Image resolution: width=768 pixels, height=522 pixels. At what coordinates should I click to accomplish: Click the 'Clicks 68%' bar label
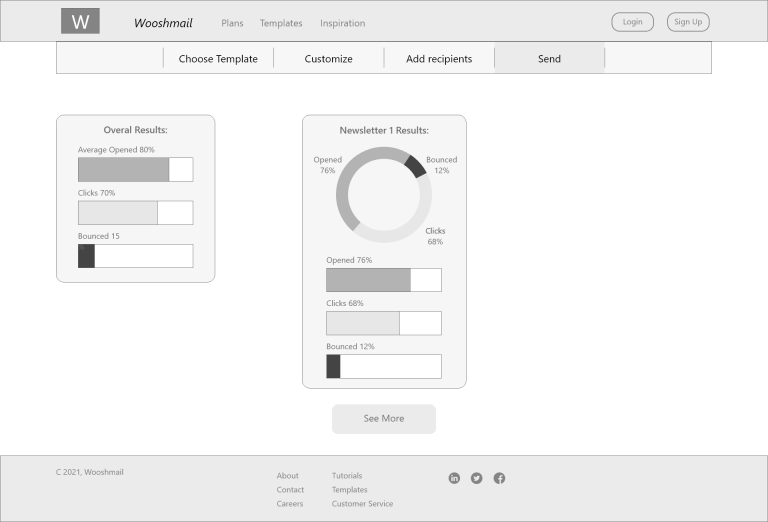tap(345, 303)
